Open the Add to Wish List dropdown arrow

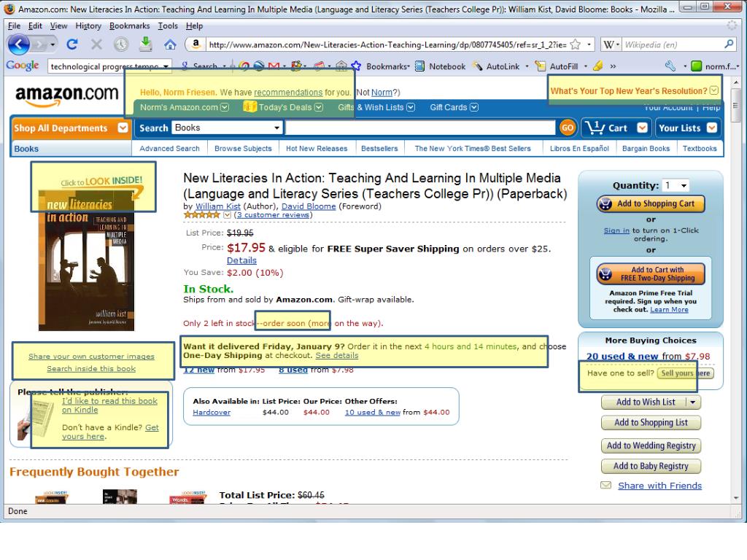[x=693, y=402]
